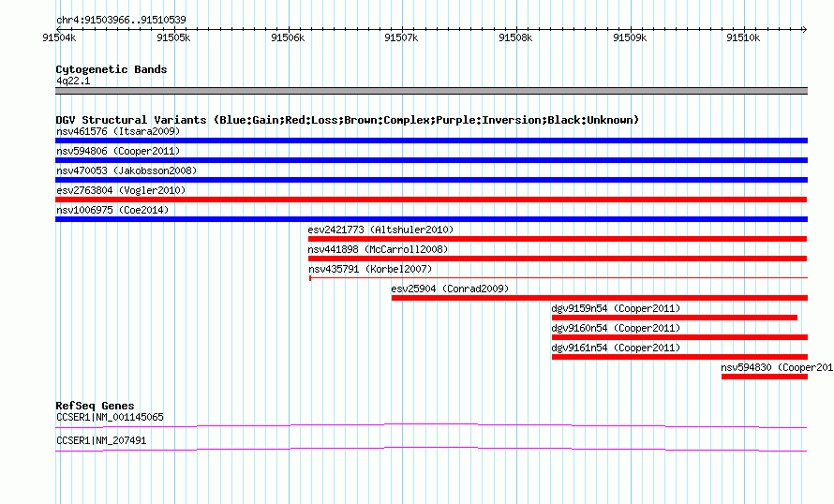Viewport: 834px width, 504px height.
Task: Select the gray 4q22.1 cytogenetic band bar
Action: click(x=431, y=91)
